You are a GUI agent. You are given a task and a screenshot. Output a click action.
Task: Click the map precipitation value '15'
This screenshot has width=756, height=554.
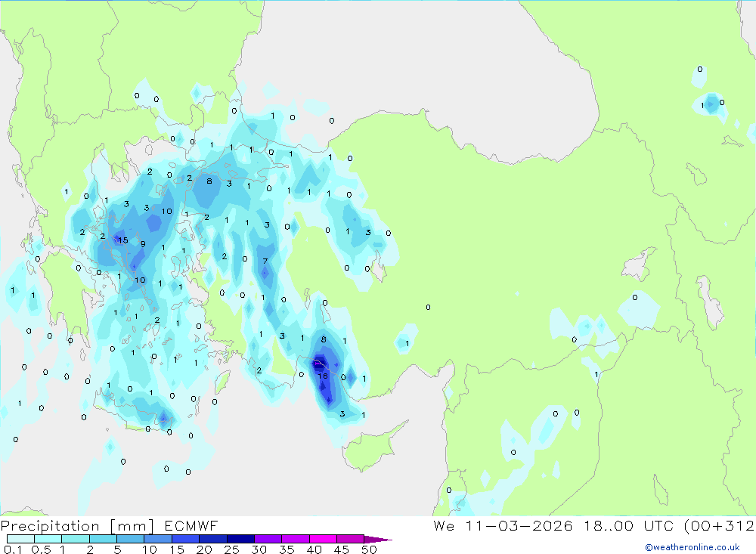tap(123, 240)
